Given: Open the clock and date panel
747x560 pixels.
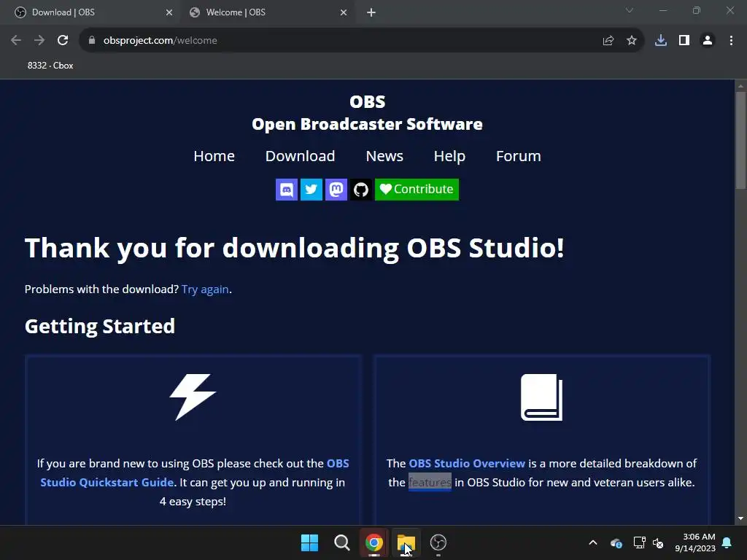Looking at the screenshot, I should [695, 542].
